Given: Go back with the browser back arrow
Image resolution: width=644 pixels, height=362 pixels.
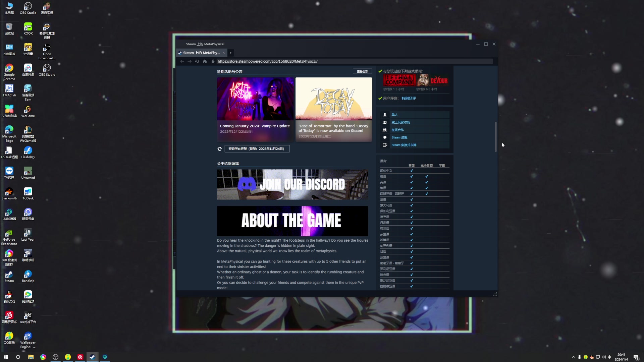Looking at the screenshot, I should tap(182, 61).
